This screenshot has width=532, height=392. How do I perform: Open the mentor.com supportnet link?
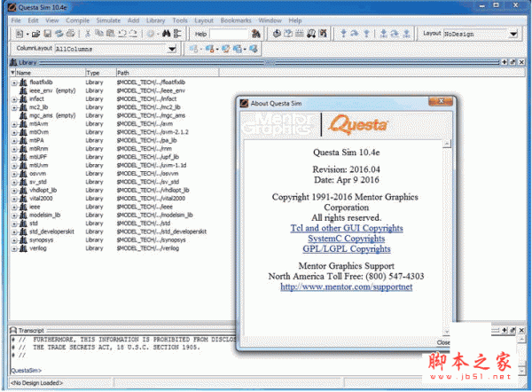click(347, 286)
